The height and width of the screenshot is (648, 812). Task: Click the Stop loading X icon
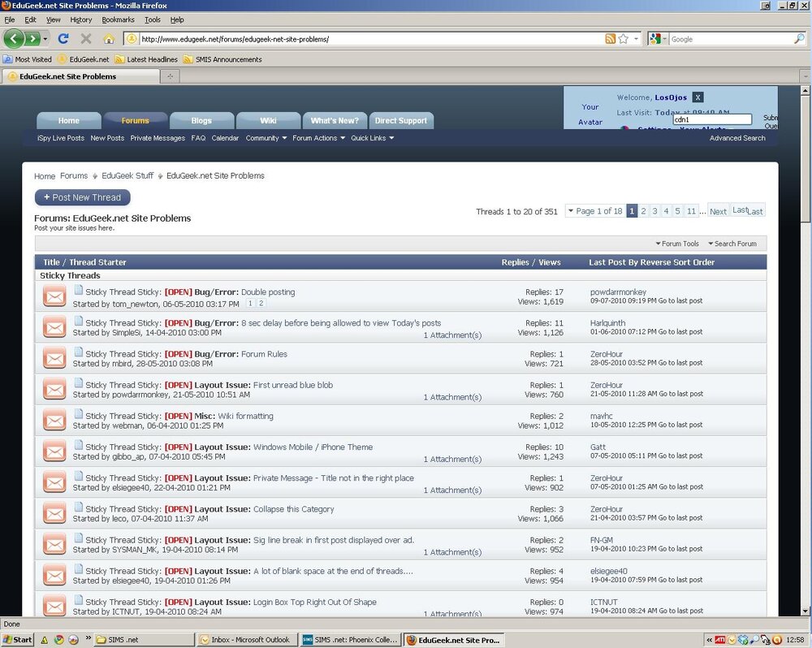tap(86, 39)
